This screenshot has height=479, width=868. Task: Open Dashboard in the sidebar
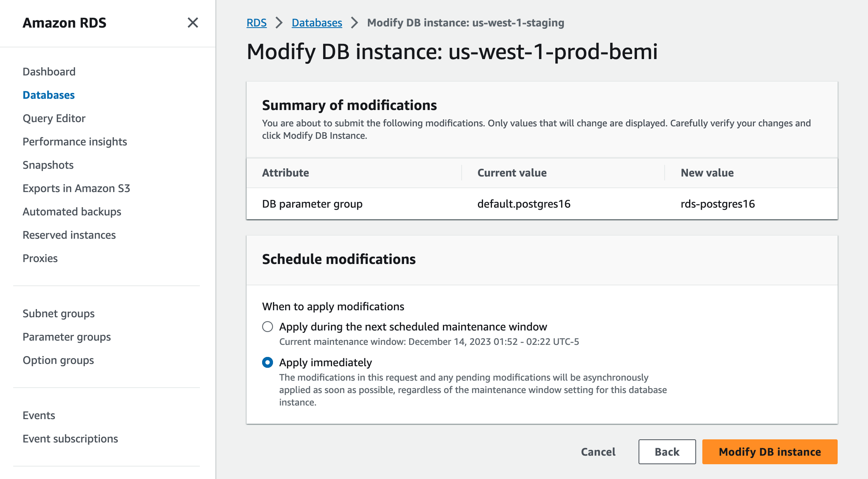pyautogui.click(x=49, y=72)
